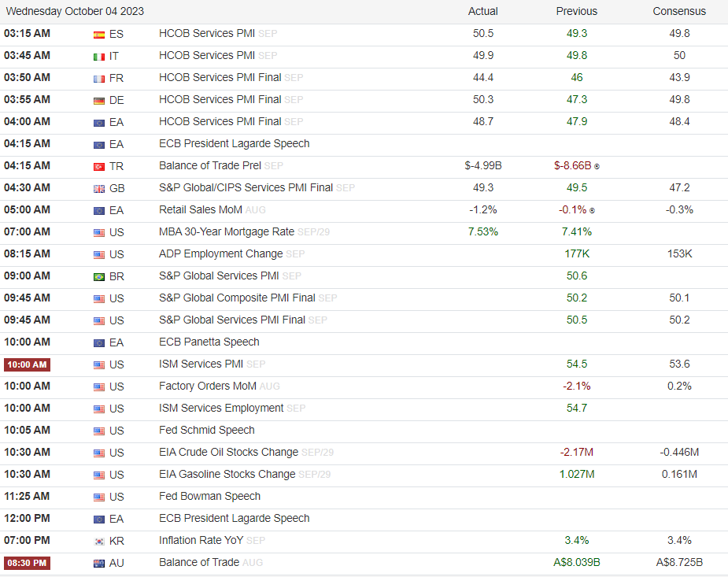Click the EU flag in ECB Panetta Speech row
728x577 pixels.
coord(99,343)
